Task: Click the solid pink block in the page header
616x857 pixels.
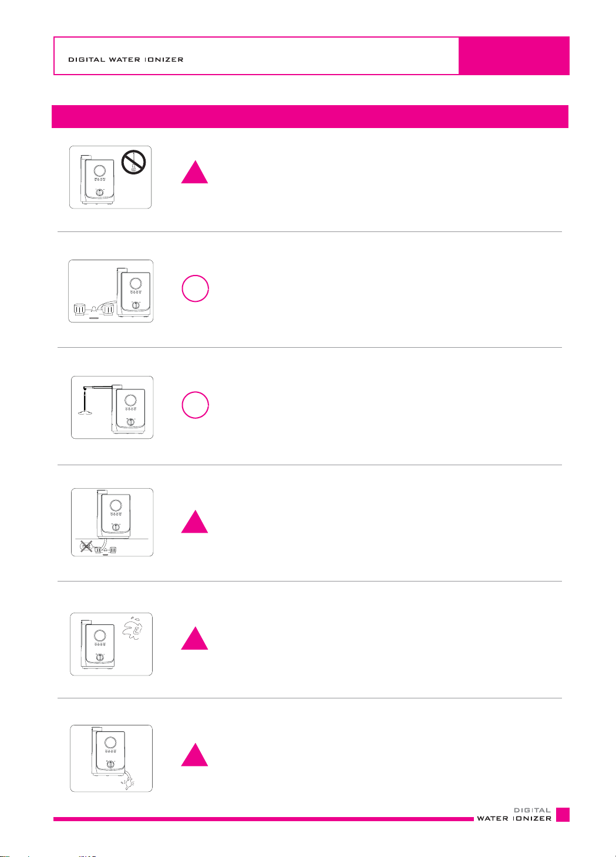Action: [x=514, y=56]
